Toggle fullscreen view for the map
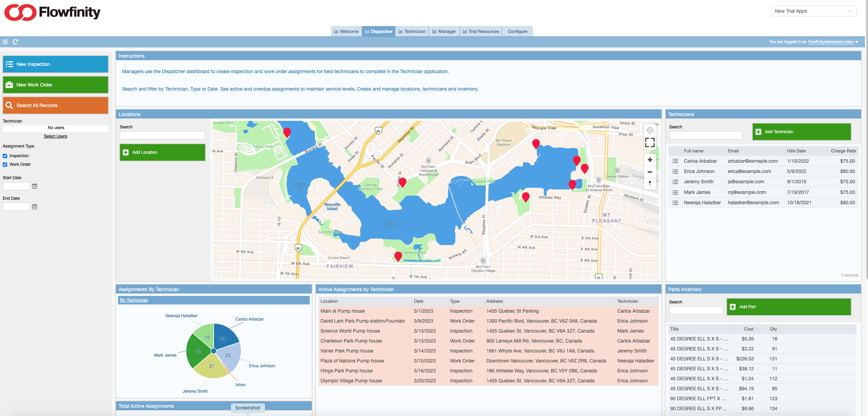Viewport: 868px width, 416px height. [x=650, y=142]
